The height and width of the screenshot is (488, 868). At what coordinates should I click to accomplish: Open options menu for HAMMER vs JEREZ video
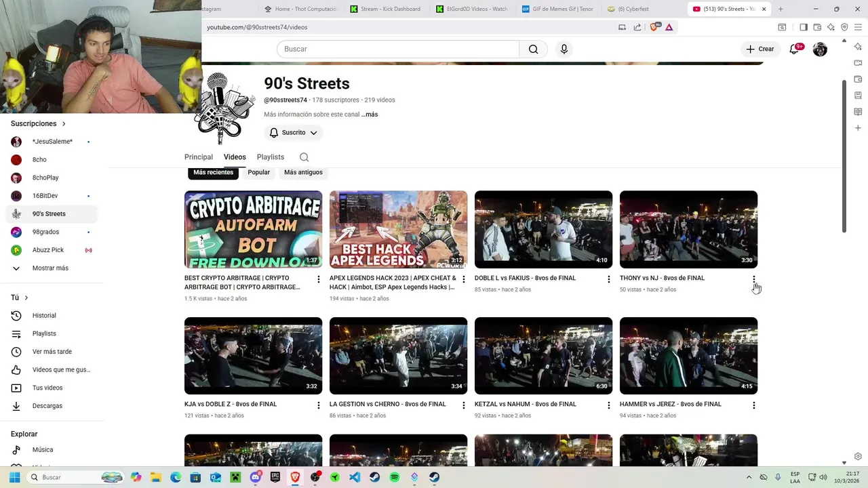click(x=753, y=405)
